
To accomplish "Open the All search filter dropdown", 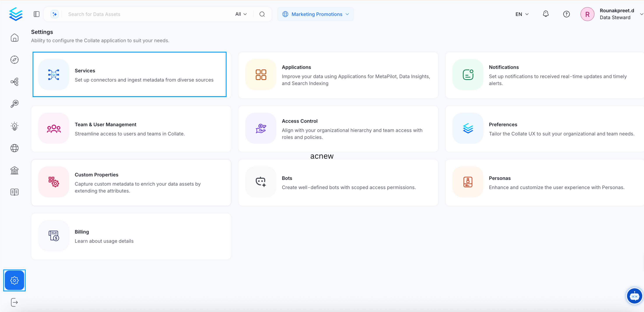I will pos(240,14).
